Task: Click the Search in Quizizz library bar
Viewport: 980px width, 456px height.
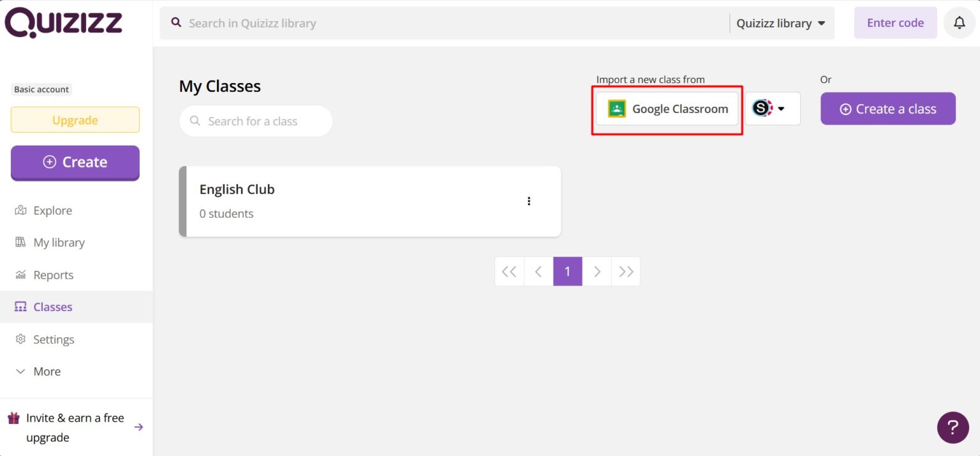Action: [383, 22]
